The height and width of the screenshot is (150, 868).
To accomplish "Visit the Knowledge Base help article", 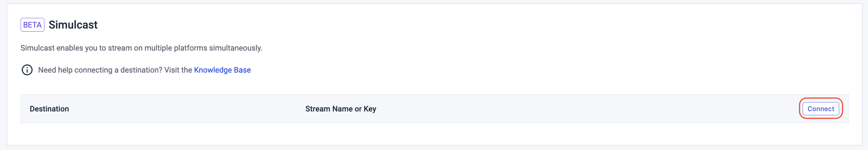I will pyautogui.click(x=223, y=70).
